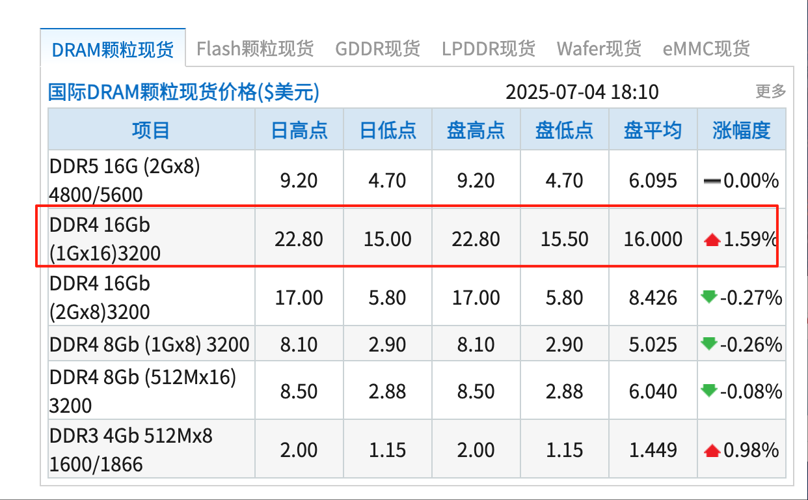Open the Flash颗粒现货 tab

tap(255, 48)
